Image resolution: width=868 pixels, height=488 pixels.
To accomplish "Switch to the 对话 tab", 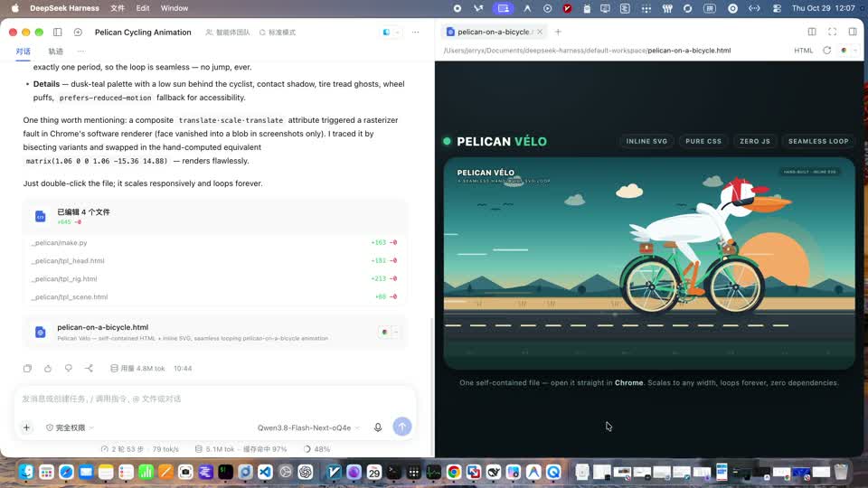I will [x=24, y=52].
